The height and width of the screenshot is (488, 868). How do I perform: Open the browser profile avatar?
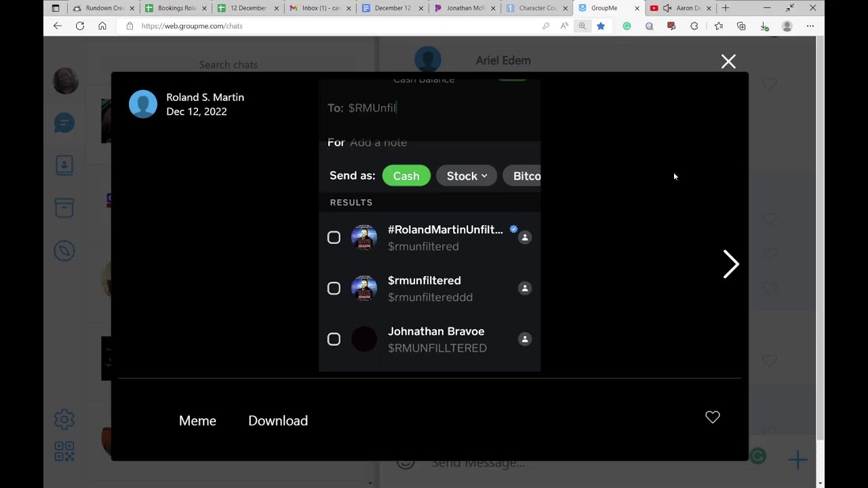pyautogui.click(x=787, y=26)
